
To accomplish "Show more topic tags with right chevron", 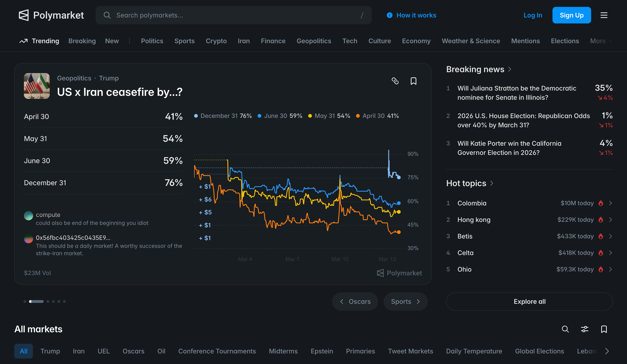I will (607, 351).
